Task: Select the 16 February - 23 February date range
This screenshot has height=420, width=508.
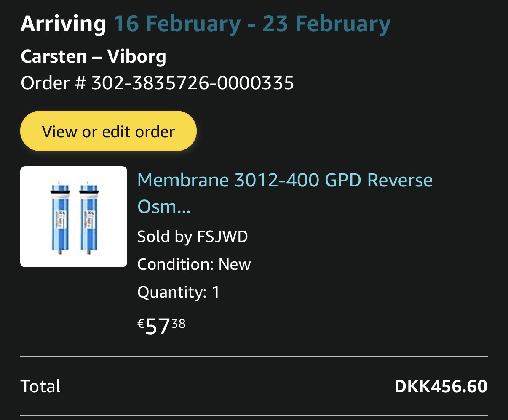Action: tap(251, 24)
